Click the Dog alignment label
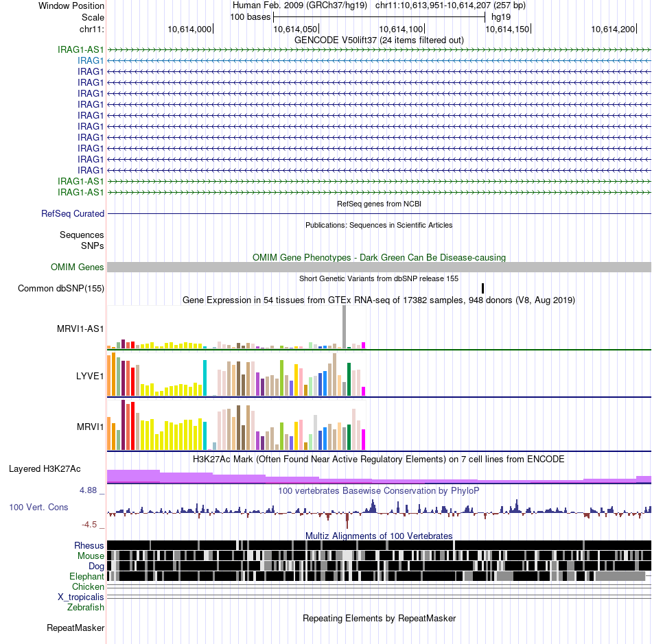The image size is (652, 644). pos(96,567)
